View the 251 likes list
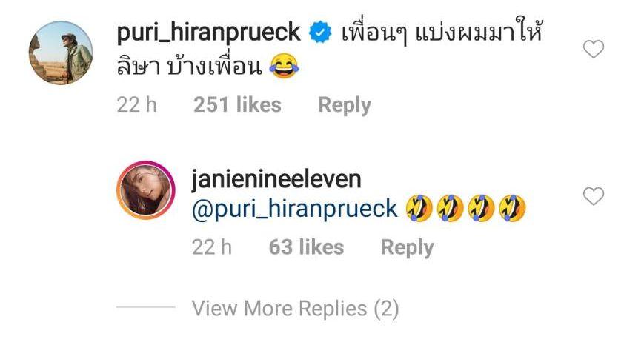 coord(237,104)
